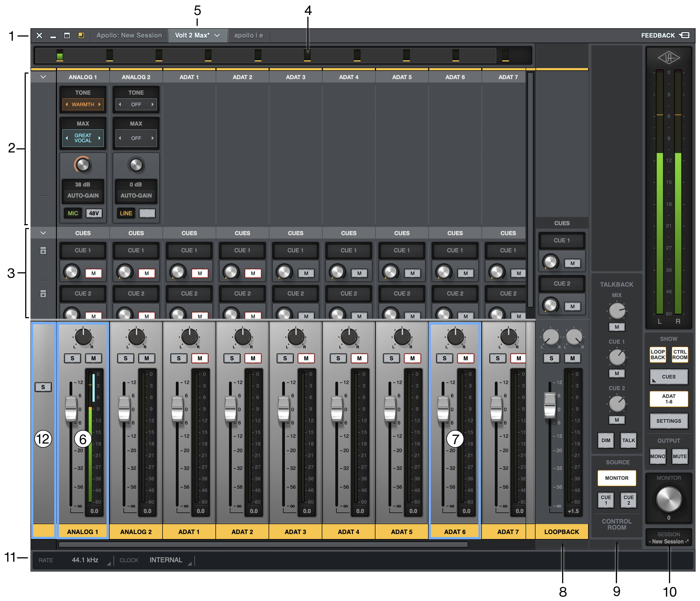Click ANALOG 1 CUE 1 send knob

(x=72, y=272)
